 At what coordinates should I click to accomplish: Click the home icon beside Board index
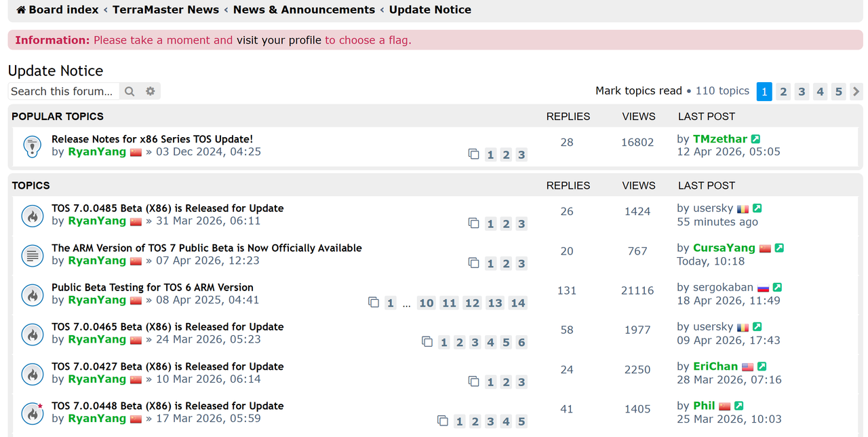coord(21,10)
